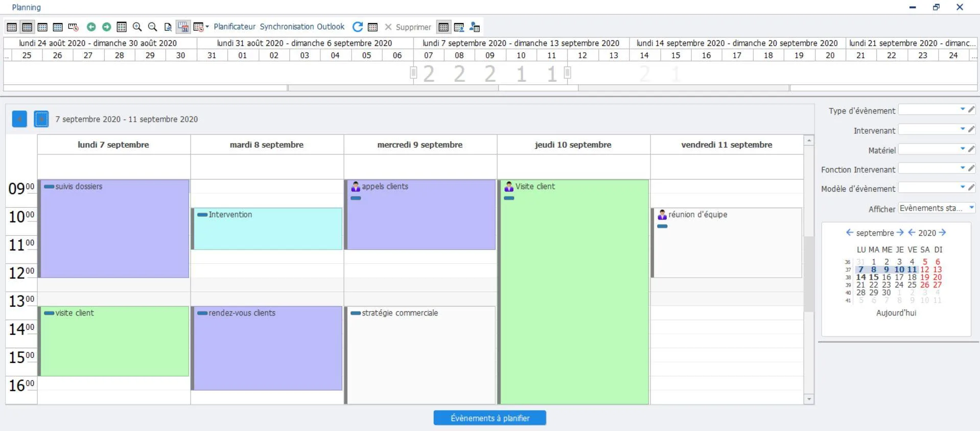
Task: Open the calendar-clock dropdown arrow in toolbar
Action: tap(207, 27)
